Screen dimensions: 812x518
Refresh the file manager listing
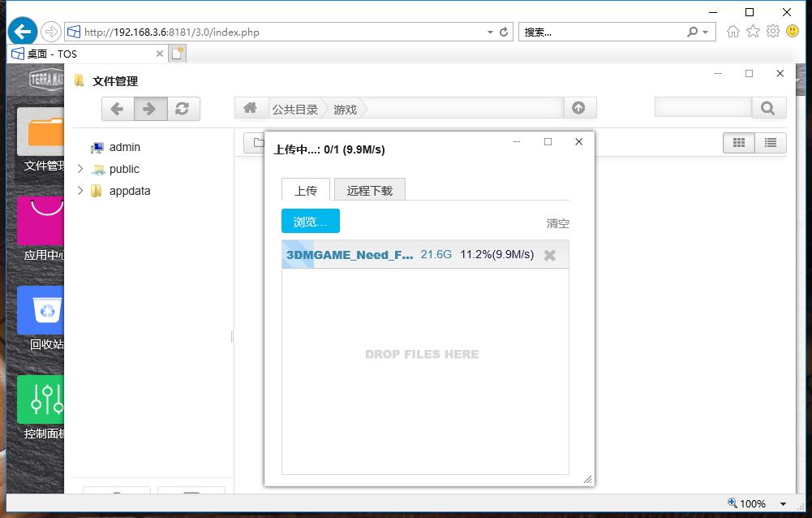183,109
